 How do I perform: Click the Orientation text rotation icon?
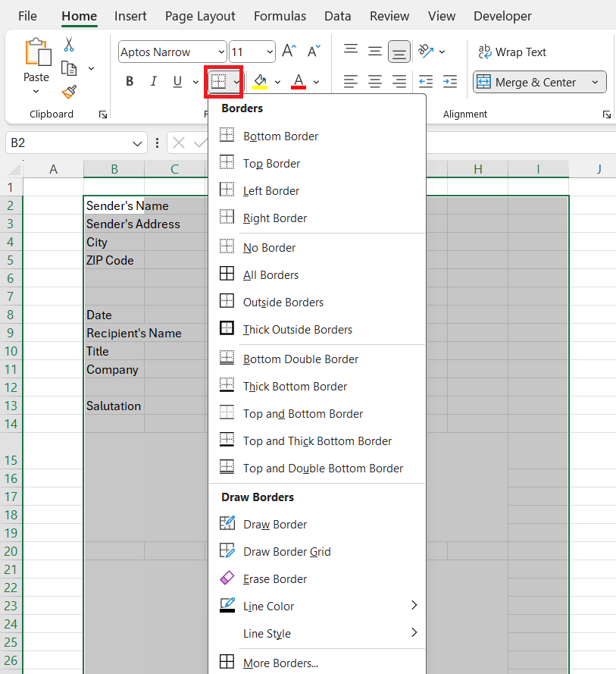pyautogui.click(x=426, y=51)
